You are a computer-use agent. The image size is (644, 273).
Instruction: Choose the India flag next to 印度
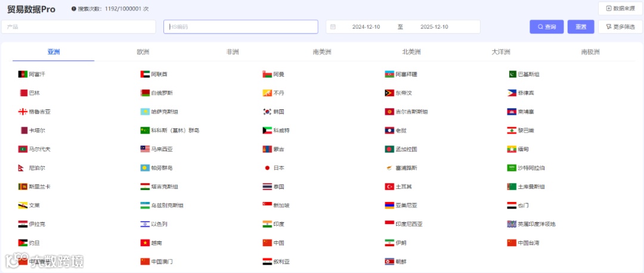267,224
